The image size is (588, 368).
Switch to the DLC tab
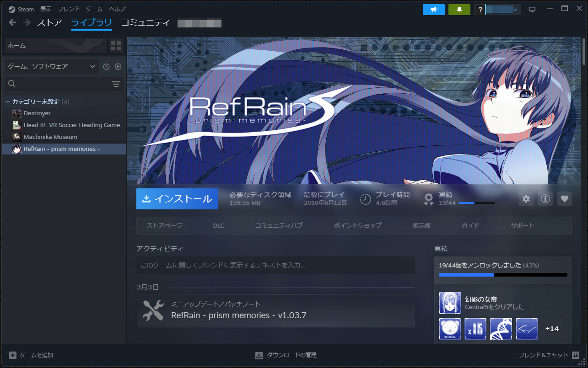(x=218, y=225)
